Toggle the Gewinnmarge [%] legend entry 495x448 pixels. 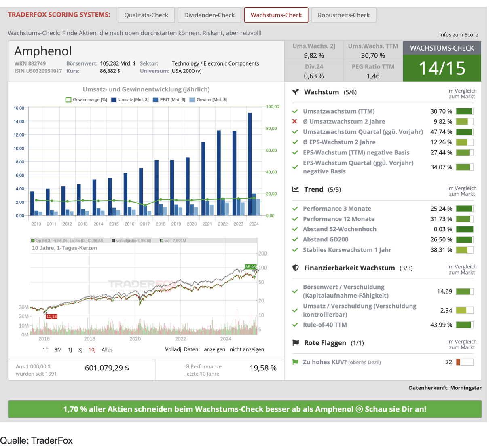(86, 100)
